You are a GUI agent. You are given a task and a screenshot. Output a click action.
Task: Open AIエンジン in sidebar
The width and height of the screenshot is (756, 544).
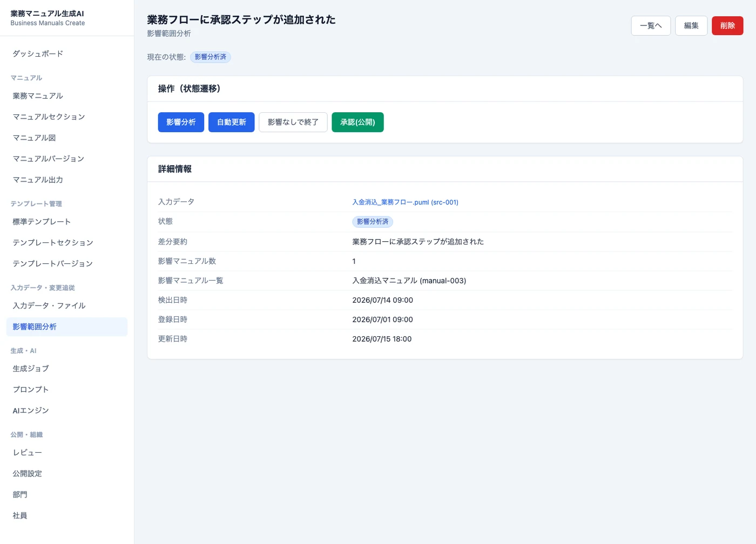tap(67, 410)
